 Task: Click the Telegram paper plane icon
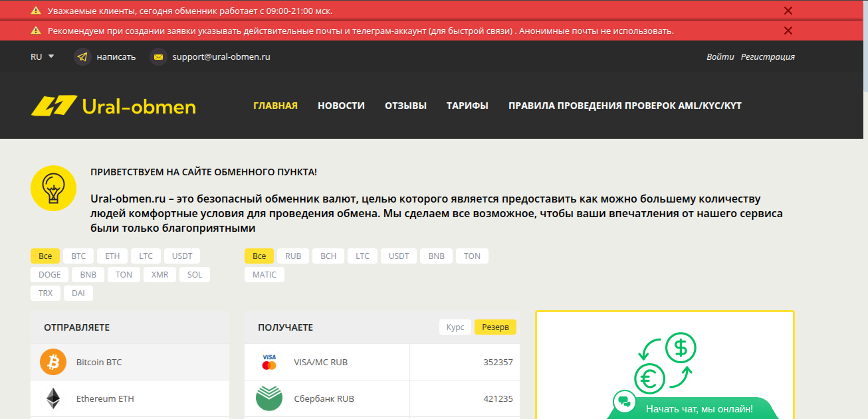(82, 57)
